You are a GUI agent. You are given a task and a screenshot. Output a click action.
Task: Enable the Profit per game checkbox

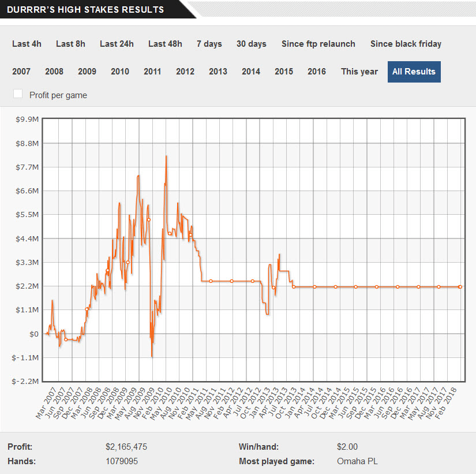pos(18,94)
